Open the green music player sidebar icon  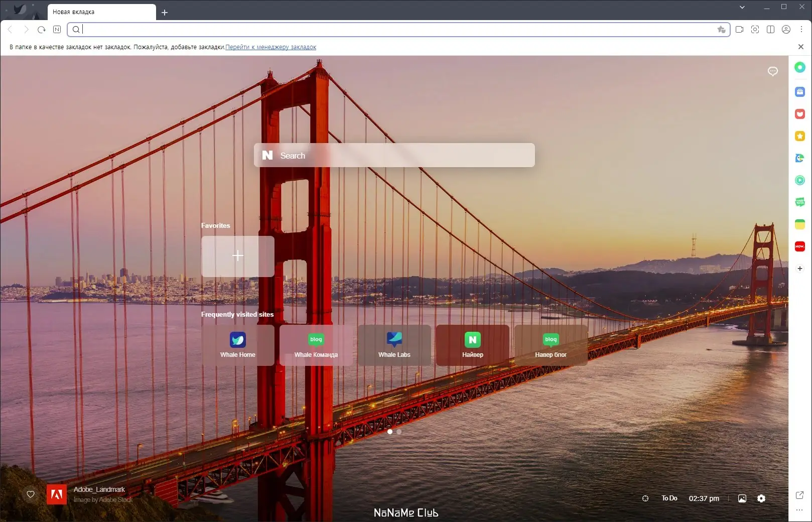click(x=800, y=180)
